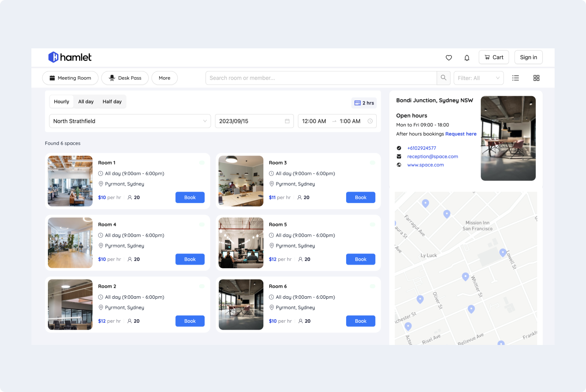586x392 pixels.
Task: Click the heart favorites icon
Action: pos(449,57)
